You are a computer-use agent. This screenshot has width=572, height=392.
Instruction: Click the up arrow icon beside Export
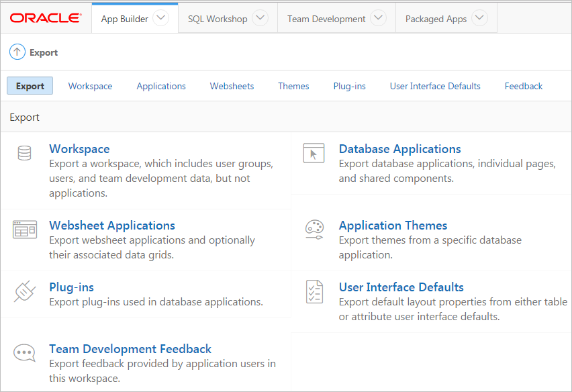coord(17,52)
